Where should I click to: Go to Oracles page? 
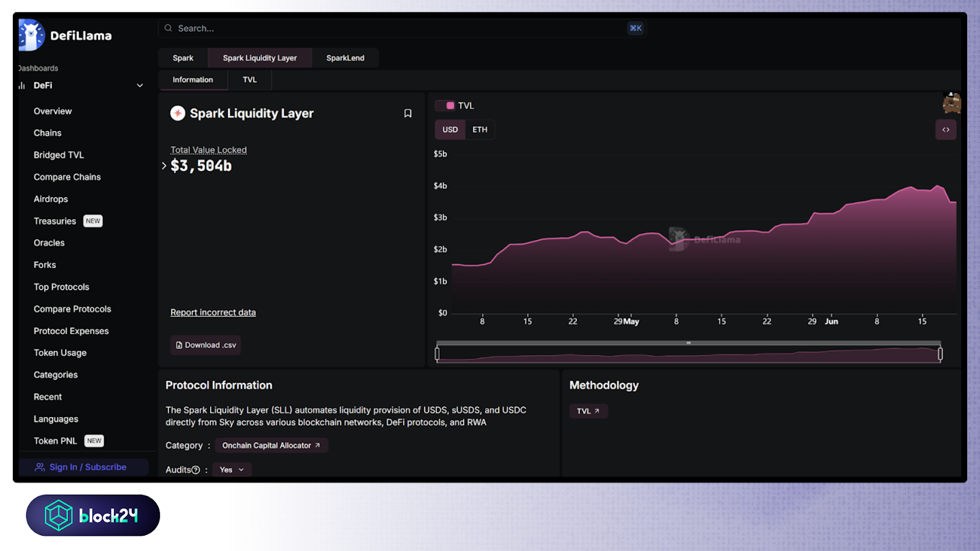point(49,243)
